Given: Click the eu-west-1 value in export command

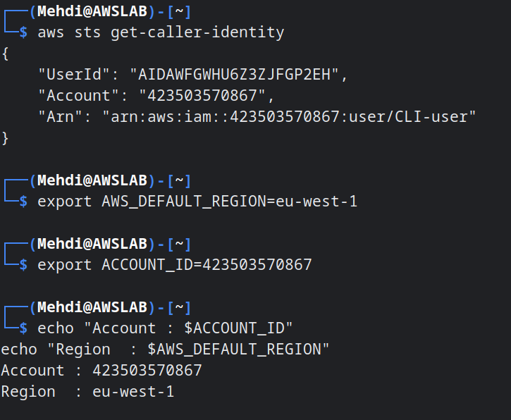Looking at the screenshot, I should point(316,202).
